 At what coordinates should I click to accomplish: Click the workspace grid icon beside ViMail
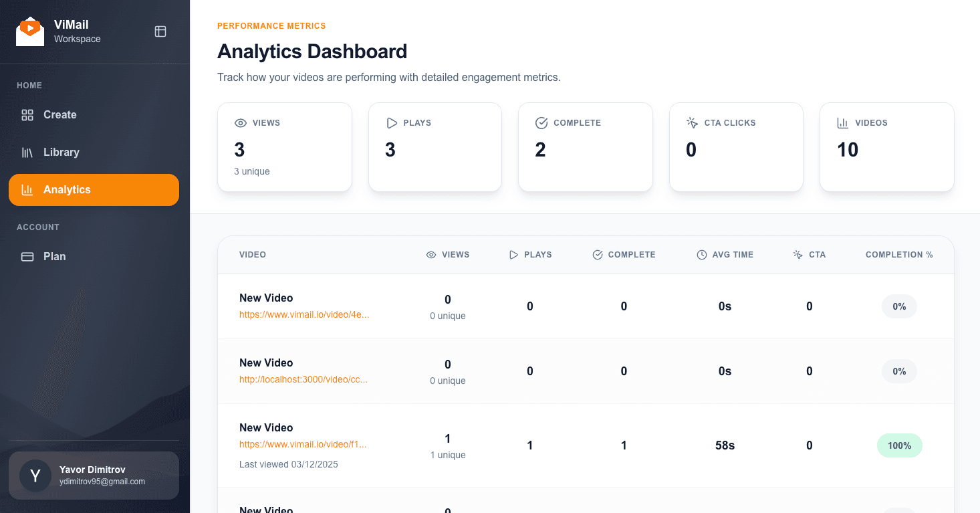pyautogui.click(x=160, y=31)
